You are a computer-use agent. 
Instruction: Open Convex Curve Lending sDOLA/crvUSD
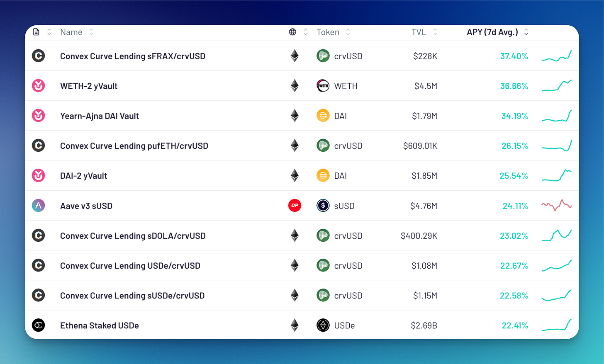133,236
